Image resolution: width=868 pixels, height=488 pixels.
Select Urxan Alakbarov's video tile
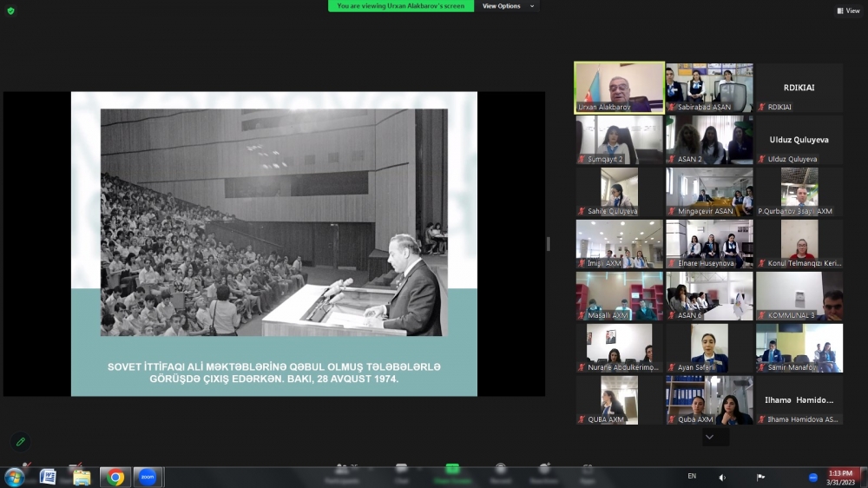[x=619, y=88]
